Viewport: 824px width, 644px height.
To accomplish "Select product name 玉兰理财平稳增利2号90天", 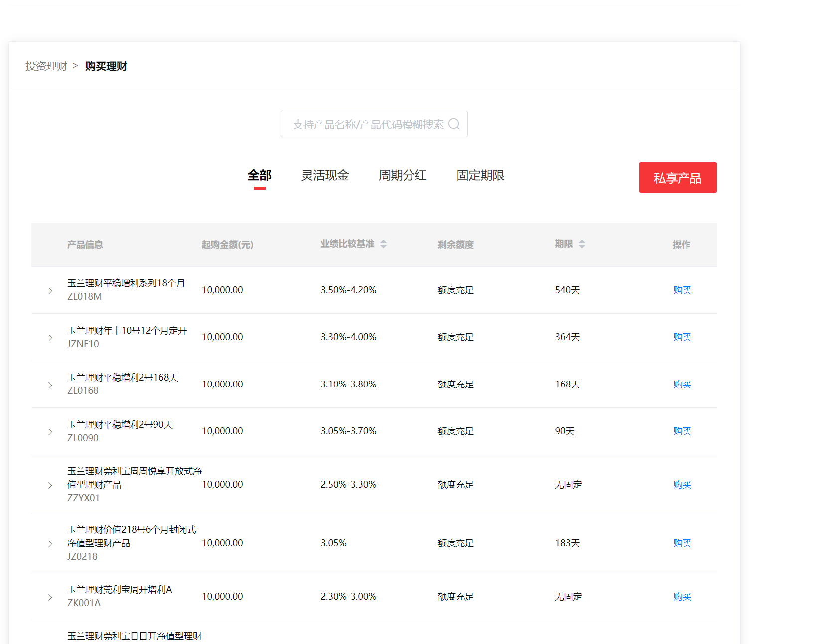I will (x=120, y=425).
